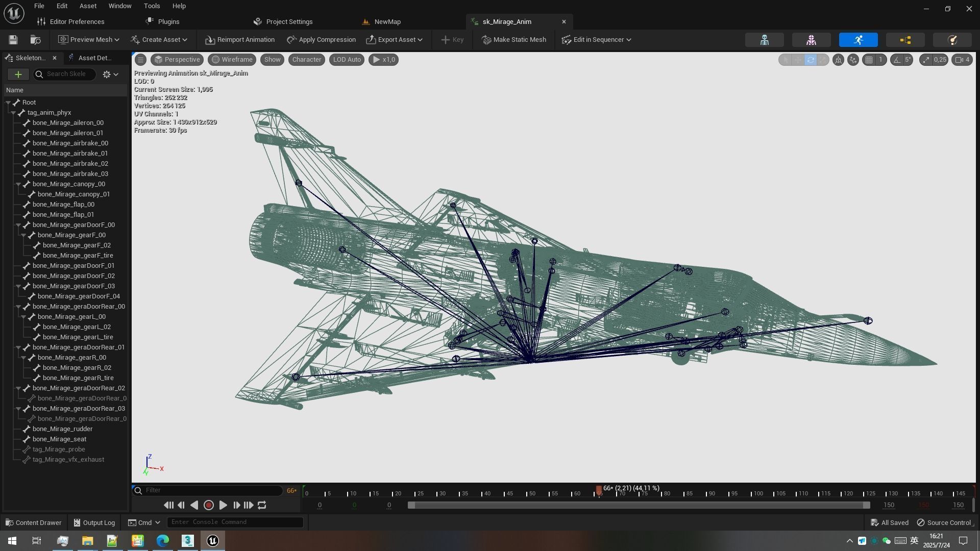Play the animation forward
Viewport: 980px width, 551px height.
point(223,505)
